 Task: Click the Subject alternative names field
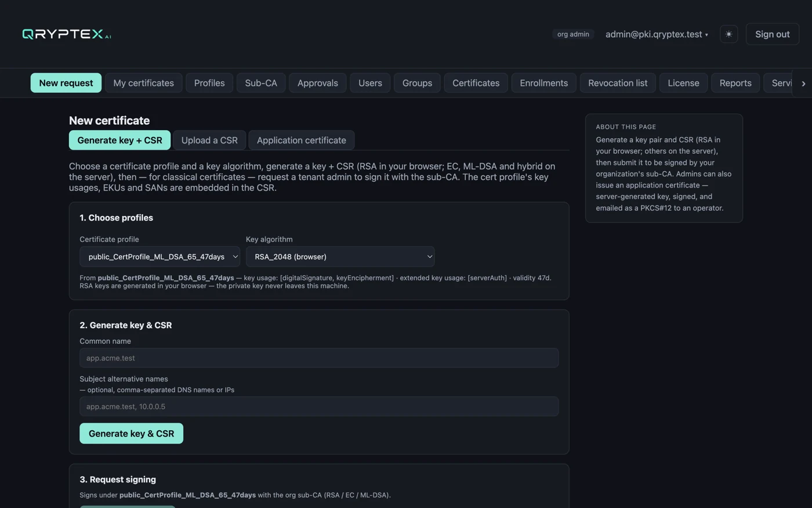(319, 406)
